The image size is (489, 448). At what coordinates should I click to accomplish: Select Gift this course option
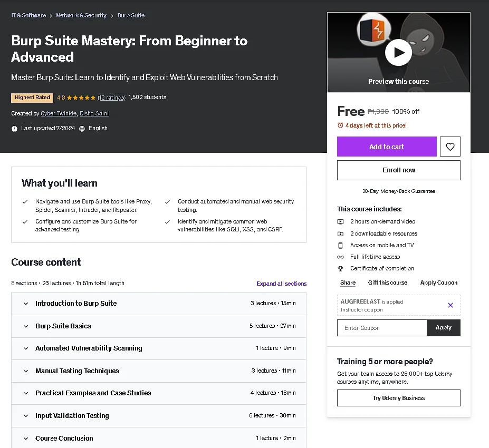tap(387, 283)
